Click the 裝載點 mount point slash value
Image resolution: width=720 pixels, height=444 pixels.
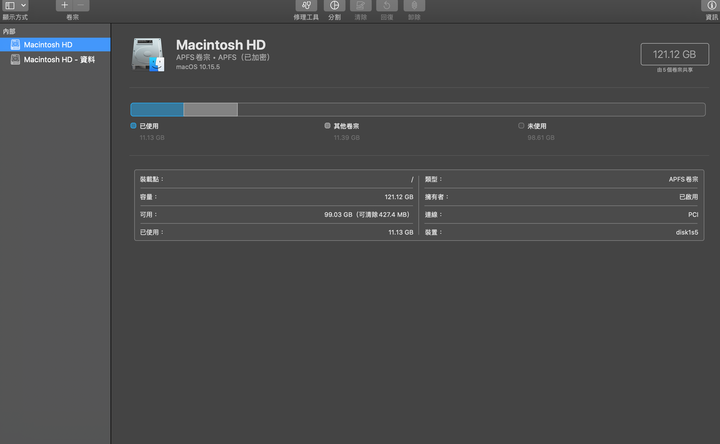pos(412,180)
